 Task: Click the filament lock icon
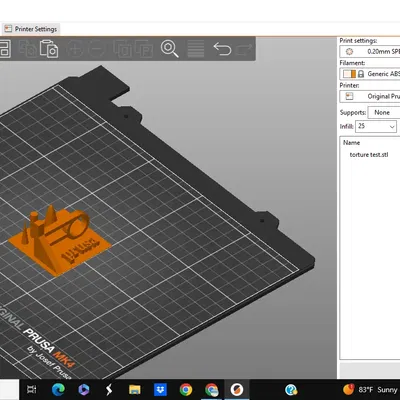(x=361, y=74)
